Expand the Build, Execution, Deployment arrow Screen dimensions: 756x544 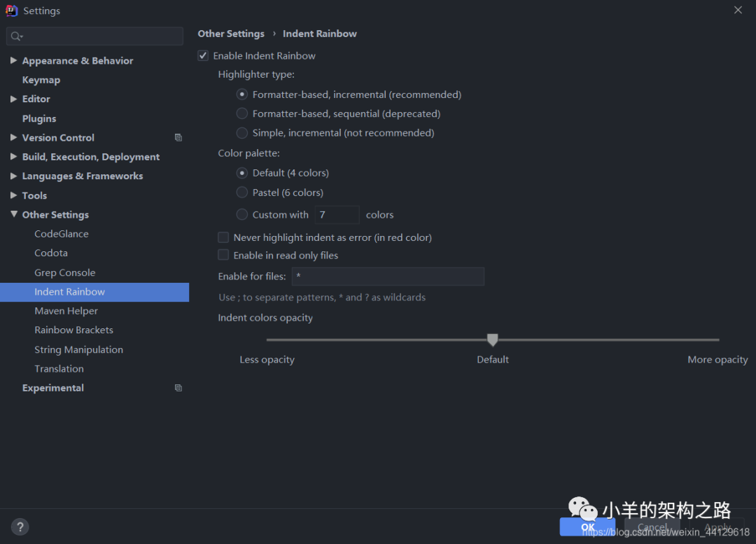coord(13,157)
